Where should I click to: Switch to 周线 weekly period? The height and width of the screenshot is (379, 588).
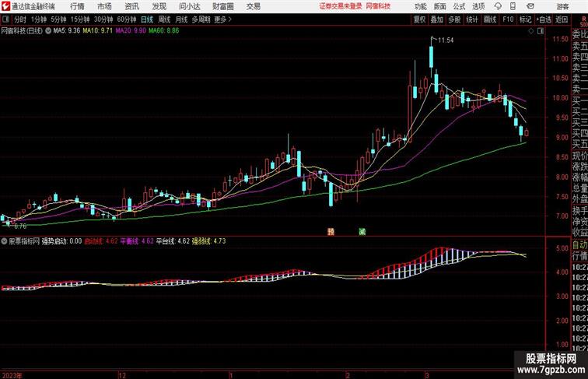click(x=164, y=19)
